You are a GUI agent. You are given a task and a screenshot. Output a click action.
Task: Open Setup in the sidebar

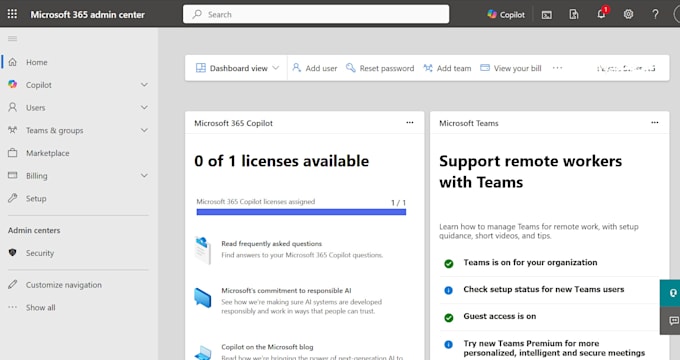[x=36, y=199]
